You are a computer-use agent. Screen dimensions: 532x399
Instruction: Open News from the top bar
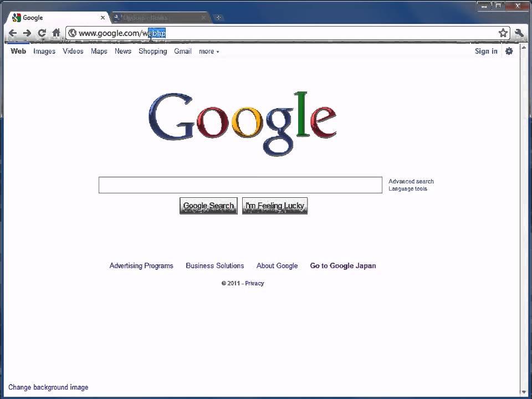click(x=123, y=51)
